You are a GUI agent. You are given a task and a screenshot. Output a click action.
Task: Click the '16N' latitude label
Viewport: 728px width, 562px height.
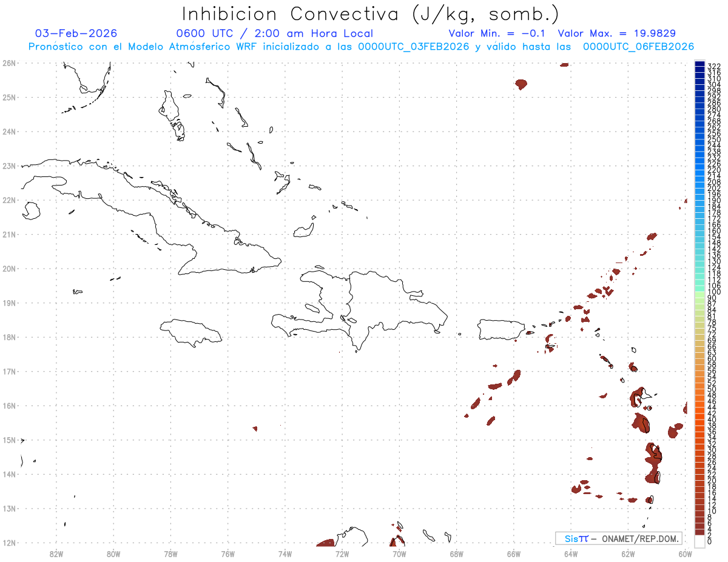point(9,406)
